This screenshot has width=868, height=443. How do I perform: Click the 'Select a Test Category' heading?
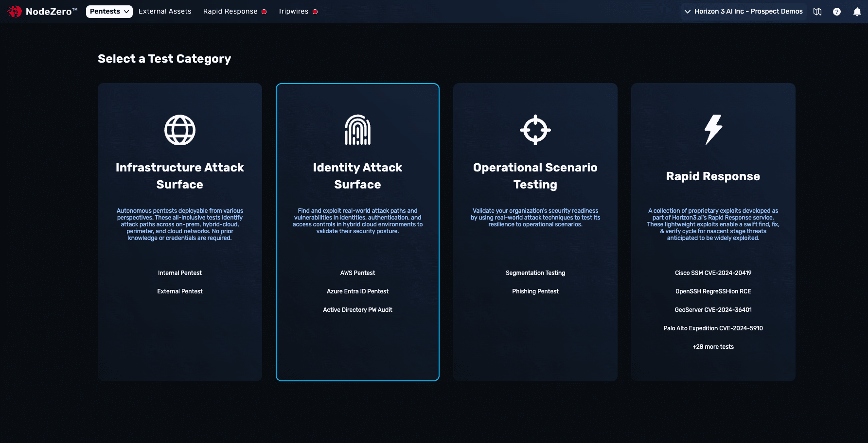click(x=164, y=59)
